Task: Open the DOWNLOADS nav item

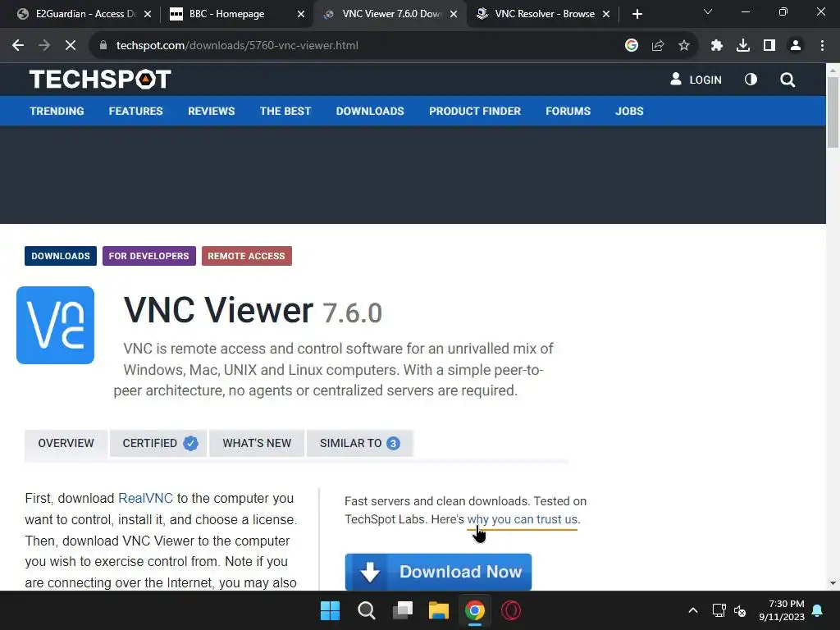Action: pos(370,111)
